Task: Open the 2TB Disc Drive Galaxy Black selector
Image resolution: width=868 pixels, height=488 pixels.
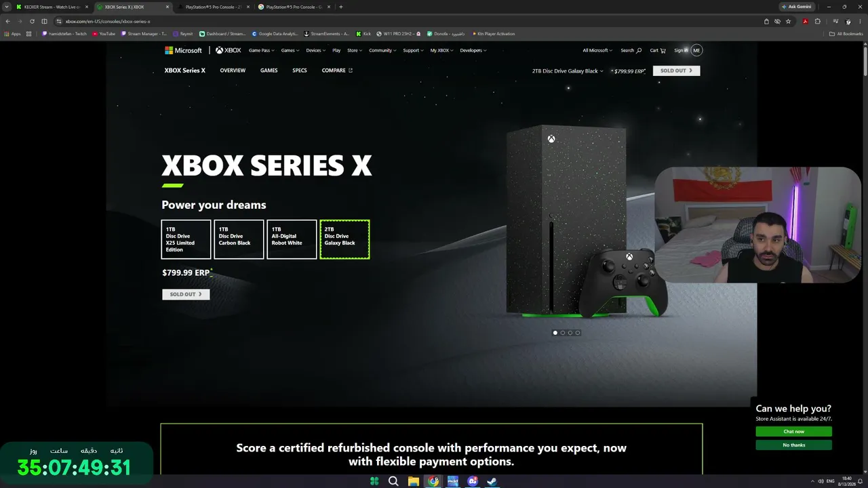Action: click(x=568, y=71)
